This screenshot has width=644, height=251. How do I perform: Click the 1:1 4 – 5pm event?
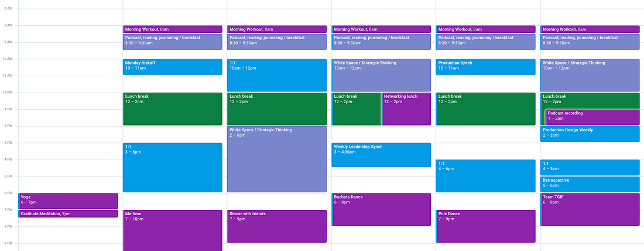tap(590, 168)
